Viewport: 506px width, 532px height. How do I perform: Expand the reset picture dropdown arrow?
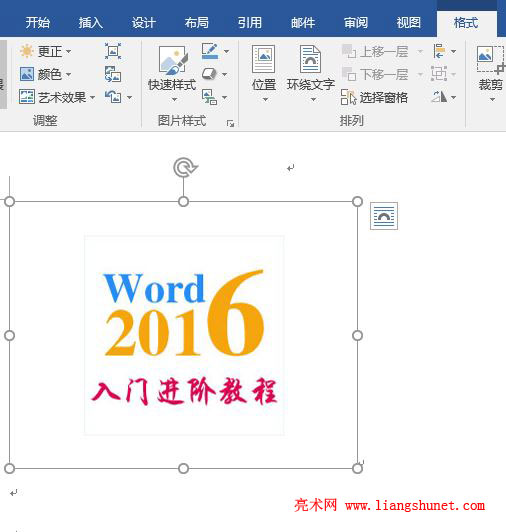pos(129,97)
